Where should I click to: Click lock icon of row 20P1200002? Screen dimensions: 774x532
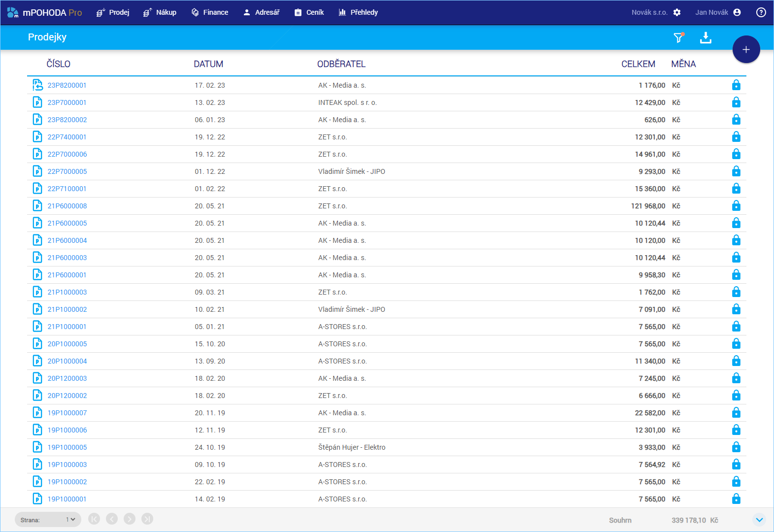pyautogui.click(x=736, y=396)
